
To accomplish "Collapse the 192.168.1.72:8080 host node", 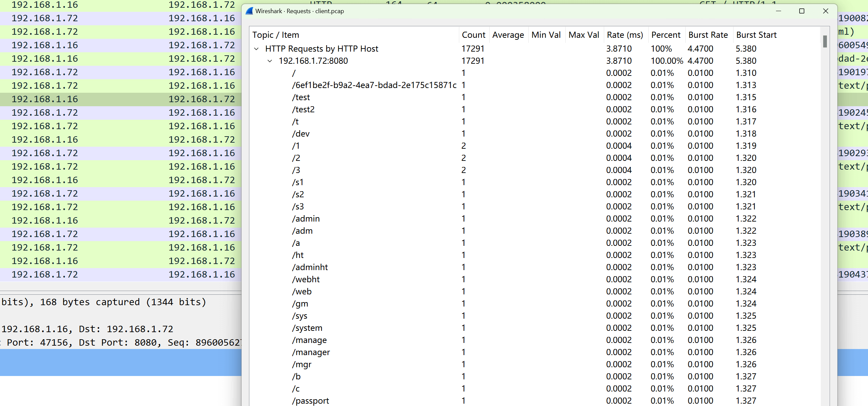I will click(270, 61).
